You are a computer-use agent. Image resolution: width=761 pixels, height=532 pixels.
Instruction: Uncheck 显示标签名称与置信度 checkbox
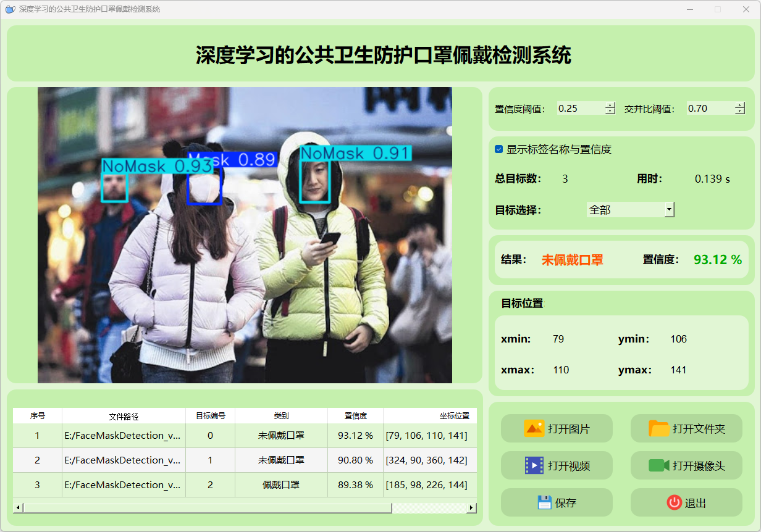499,149
